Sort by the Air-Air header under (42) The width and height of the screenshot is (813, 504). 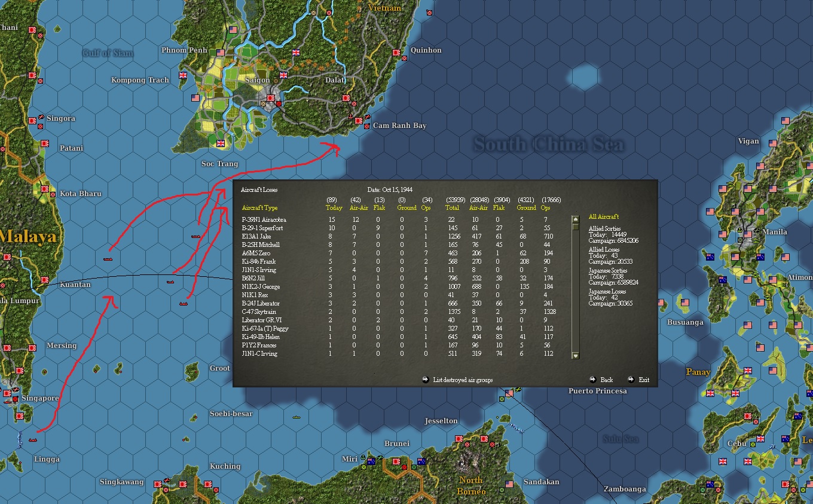coord(359,208)
